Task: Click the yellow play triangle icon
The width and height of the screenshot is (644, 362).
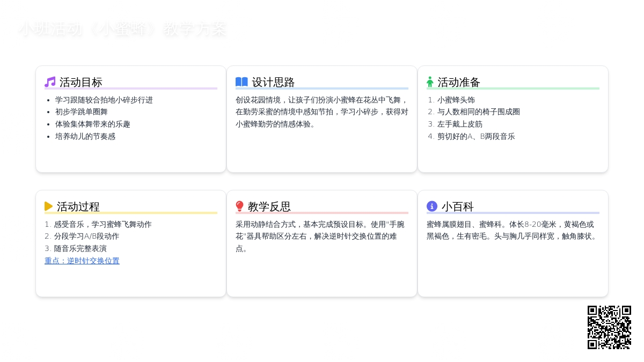Action: (48, 206)
